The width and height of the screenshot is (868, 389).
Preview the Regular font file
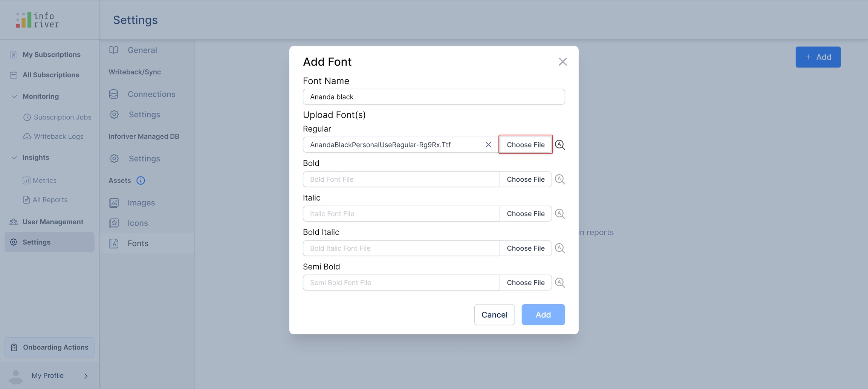tap(560, 145)
